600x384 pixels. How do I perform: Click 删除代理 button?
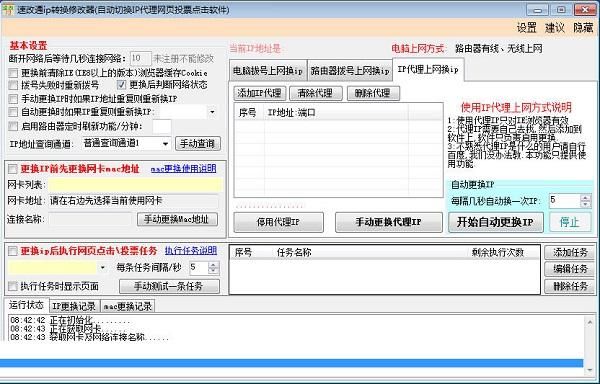(x=373, y=93)
